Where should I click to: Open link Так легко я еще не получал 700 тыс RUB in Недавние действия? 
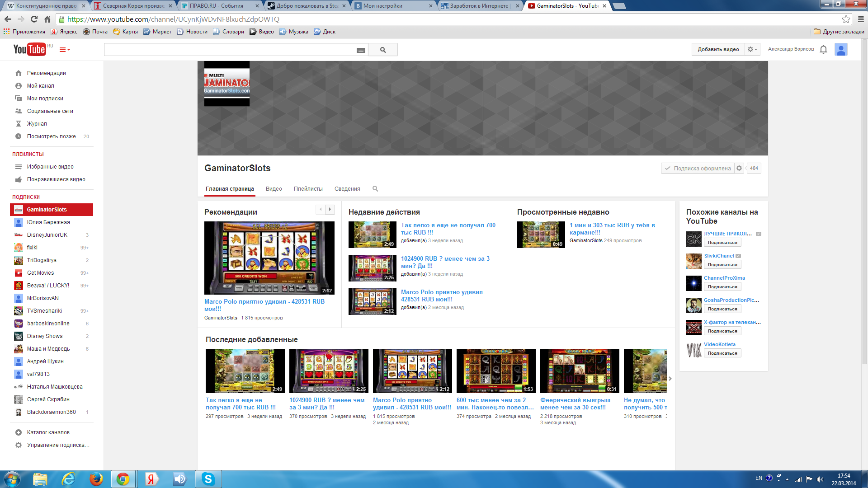(x=448, y=229)
